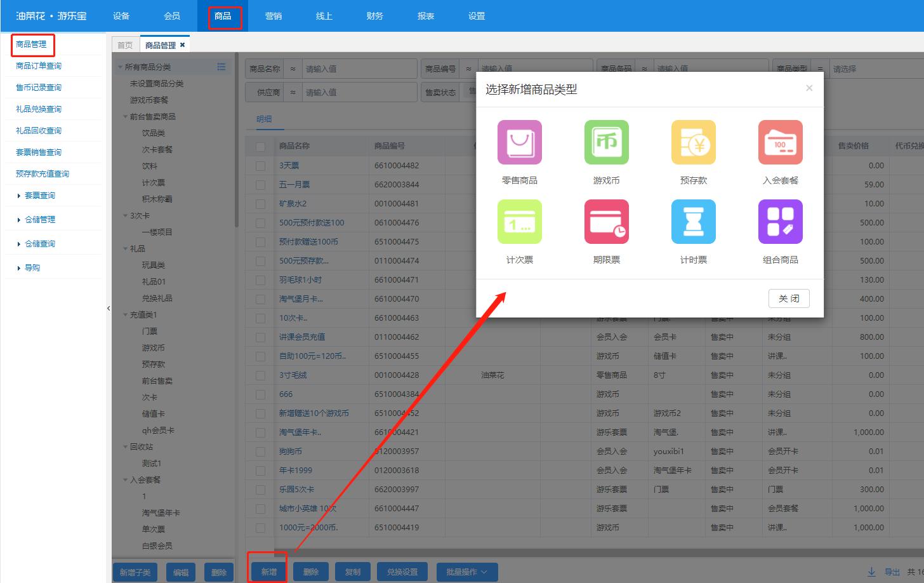Click the 关闭 button in dialog
This screenshot has width=924, height=583.
click(x=789, y=298)
